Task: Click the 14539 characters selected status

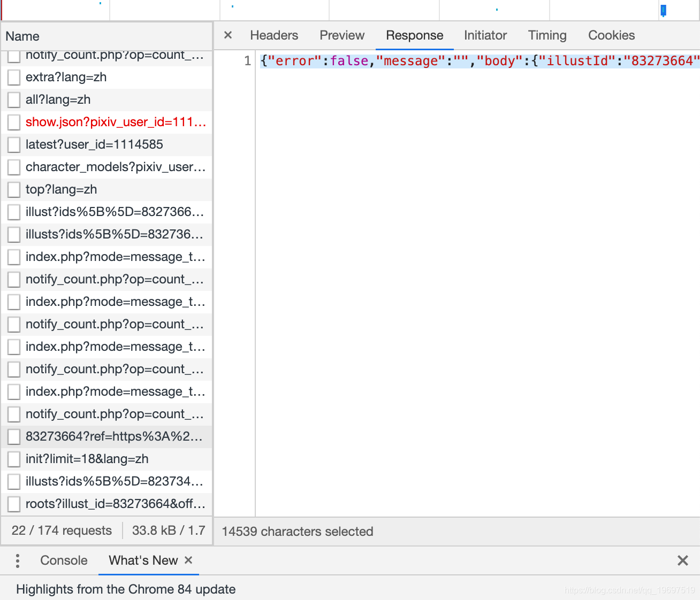Action: tap(298, 532)
